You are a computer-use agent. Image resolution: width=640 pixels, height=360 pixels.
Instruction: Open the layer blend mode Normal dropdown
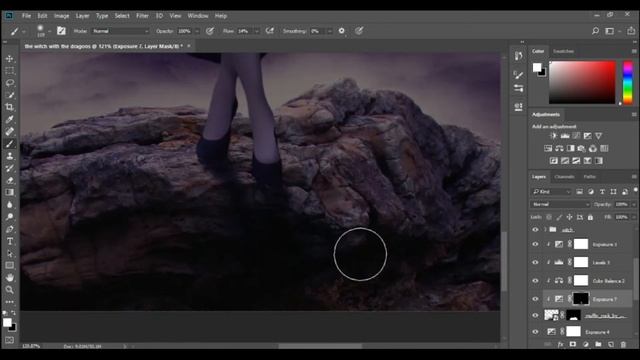point(560,204)
